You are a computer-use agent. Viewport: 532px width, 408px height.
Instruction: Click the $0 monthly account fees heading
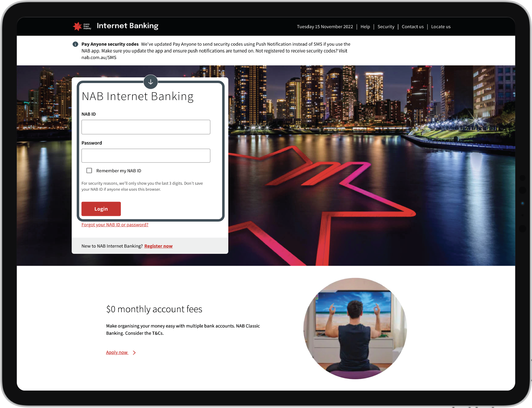click(x=154, y=309)
